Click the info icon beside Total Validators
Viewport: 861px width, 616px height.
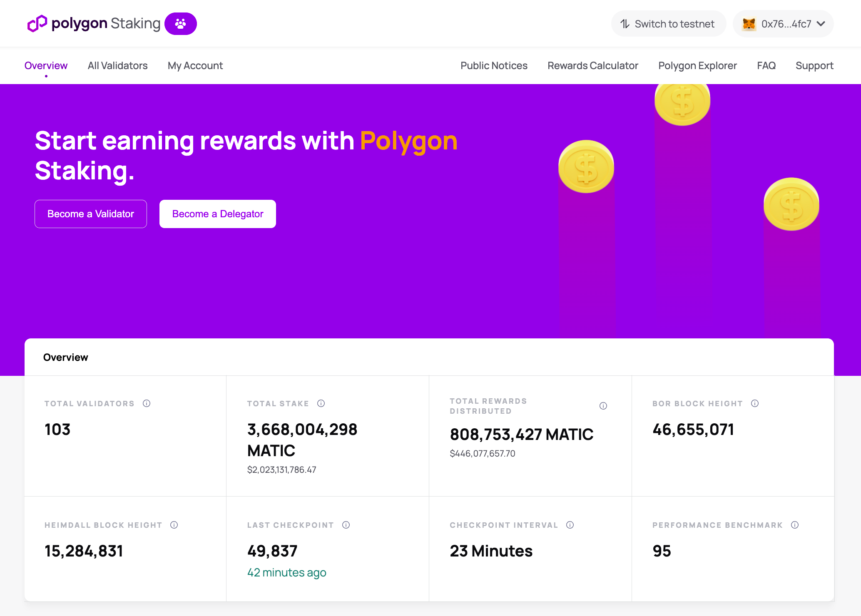click(x=147, y=403)
